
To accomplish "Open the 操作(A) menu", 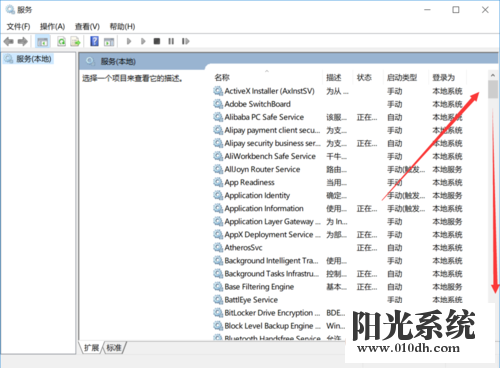I will point(52,26).
